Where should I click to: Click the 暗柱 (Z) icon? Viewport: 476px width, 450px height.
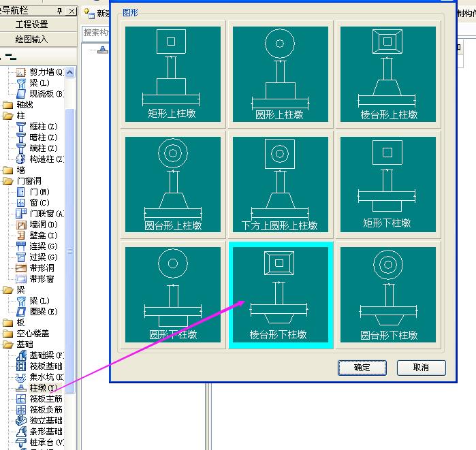click(20, 138)
